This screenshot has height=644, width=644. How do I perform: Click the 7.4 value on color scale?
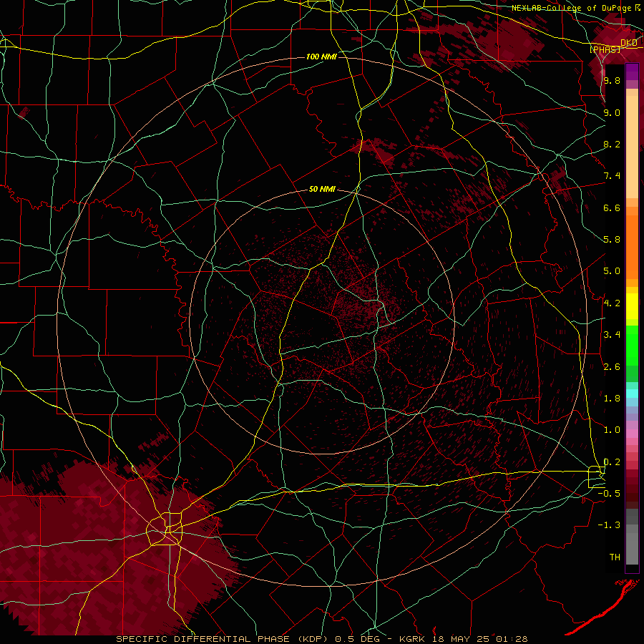[612, 176]
